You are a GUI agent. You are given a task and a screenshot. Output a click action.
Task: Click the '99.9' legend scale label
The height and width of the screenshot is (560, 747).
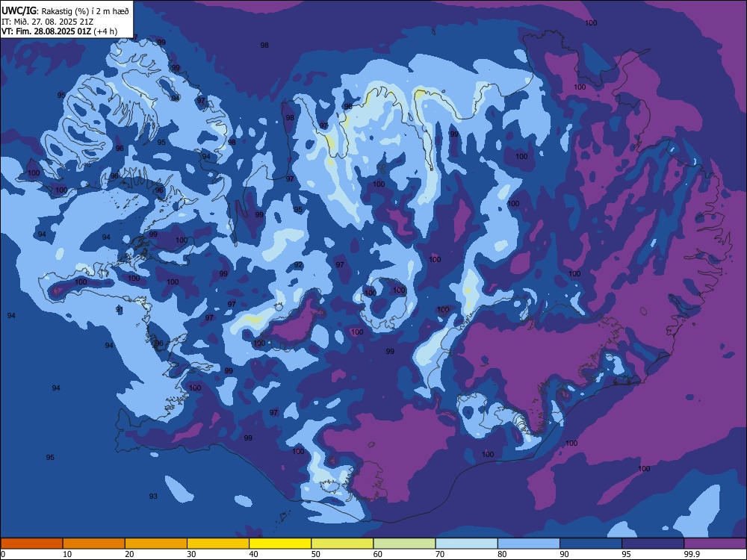[691, 554]
